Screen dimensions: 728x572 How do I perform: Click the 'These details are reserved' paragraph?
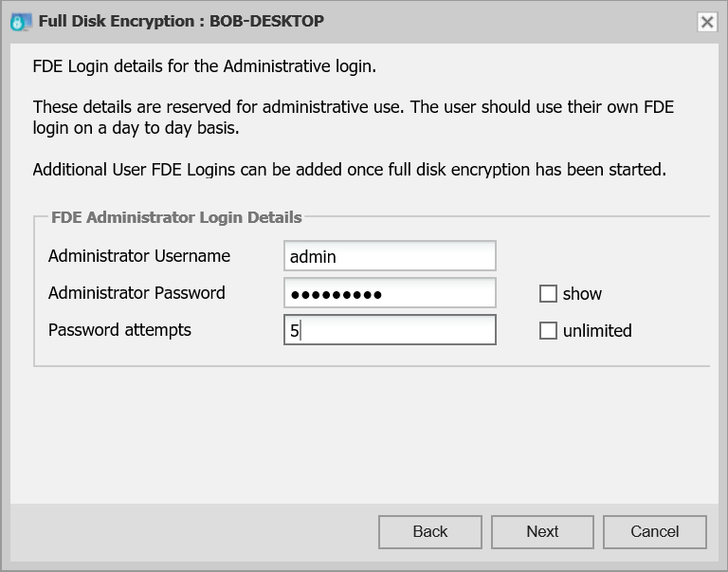[x=353, y=117]
